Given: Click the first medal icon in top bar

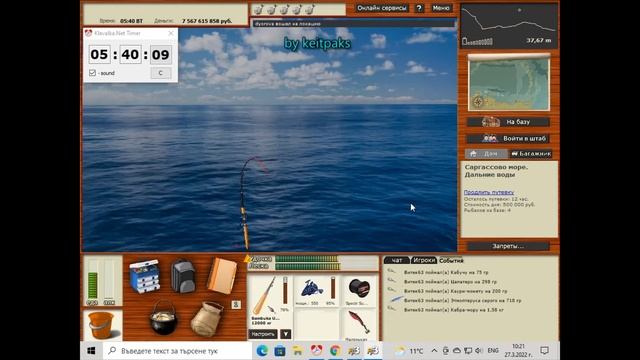Looking at the screenshot, I should point(258,9).
